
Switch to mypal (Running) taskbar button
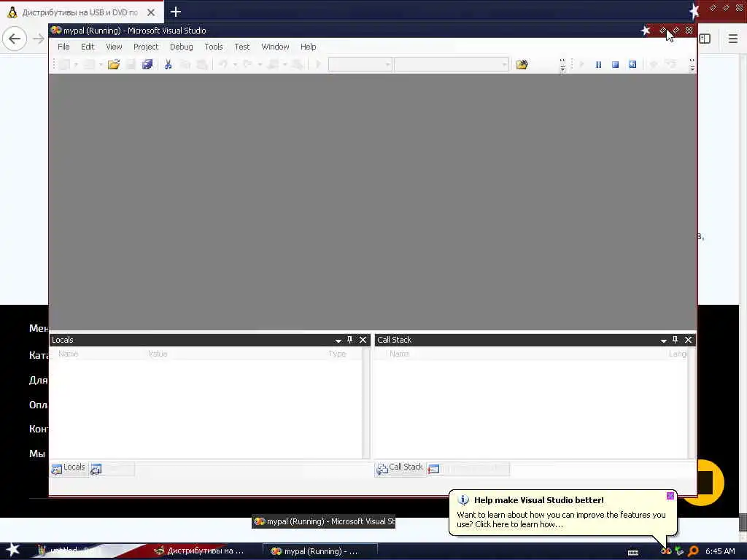coord(320,551)
